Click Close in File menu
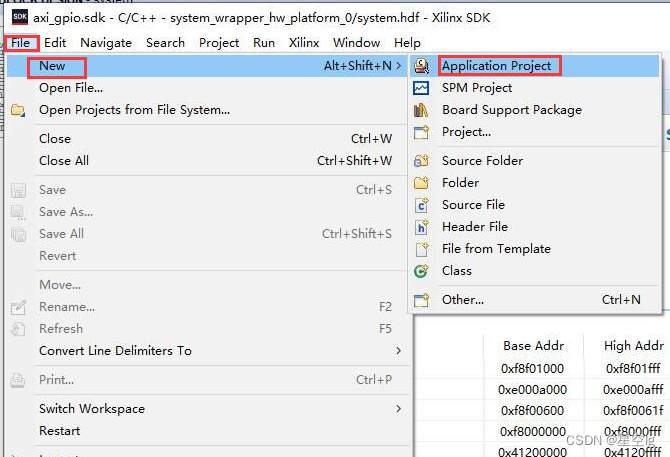 tap(205, 139)
